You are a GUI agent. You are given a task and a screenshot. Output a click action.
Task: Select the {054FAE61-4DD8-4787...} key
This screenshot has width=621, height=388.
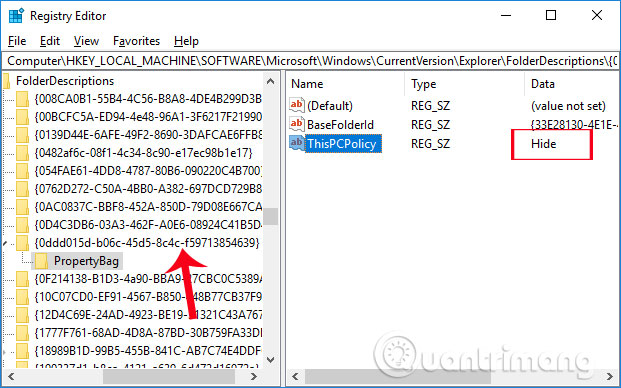click(x=148, y=171)
